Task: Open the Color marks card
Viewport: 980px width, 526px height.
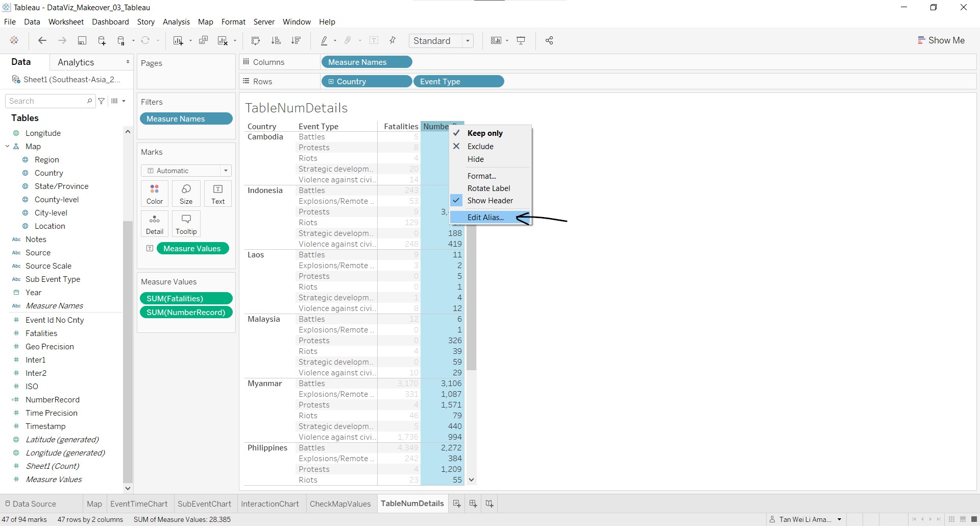Action: [155, 194]
